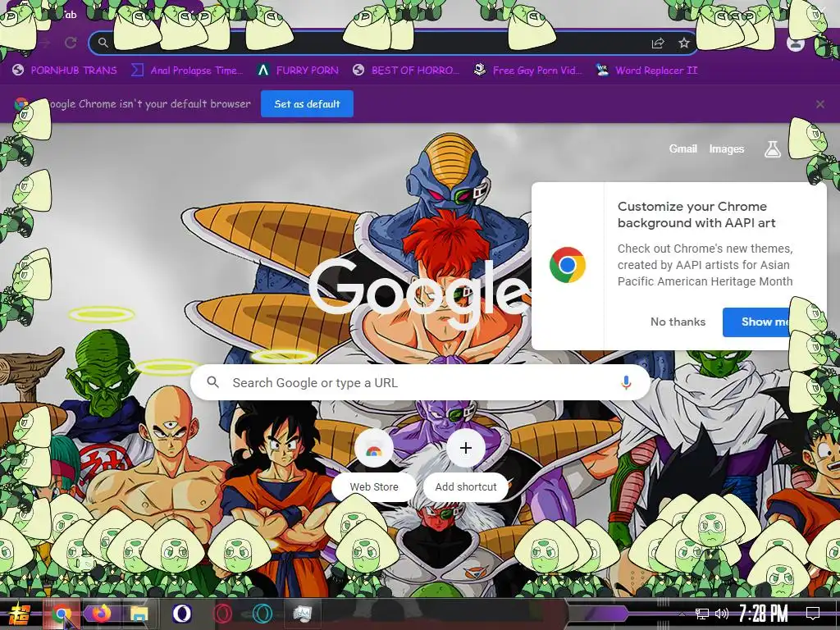Start voice search with the microphone icon

coord(626,382)
